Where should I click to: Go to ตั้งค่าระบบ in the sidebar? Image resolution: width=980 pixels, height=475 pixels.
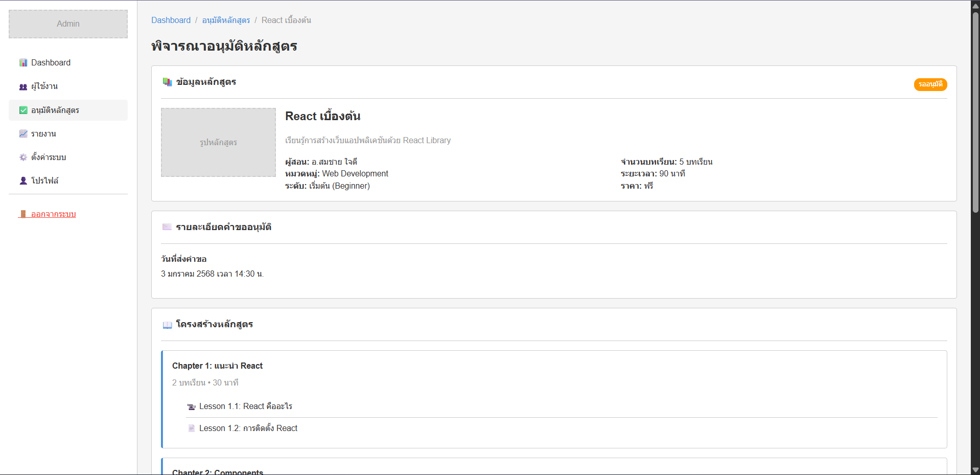[x=49, y=157]
